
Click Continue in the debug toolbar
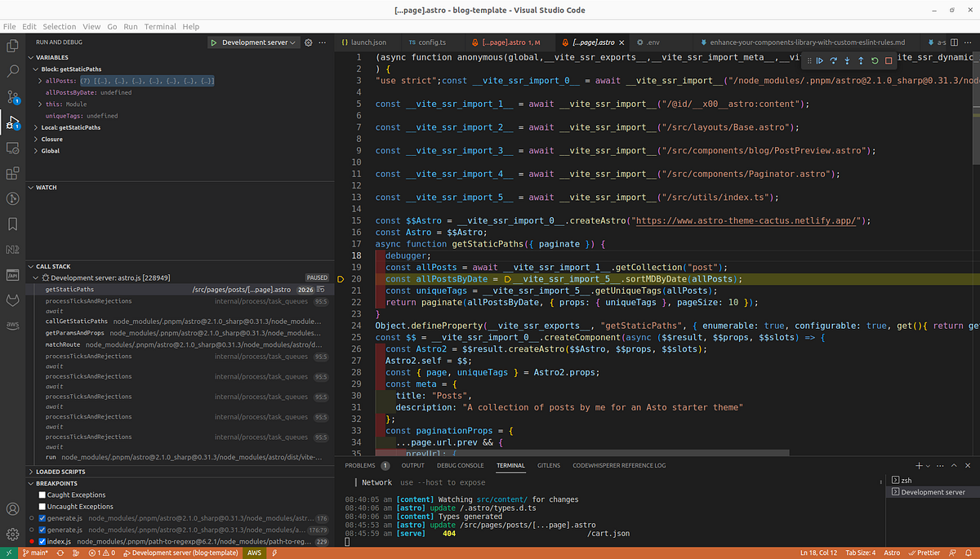click(x=819, y=60)
